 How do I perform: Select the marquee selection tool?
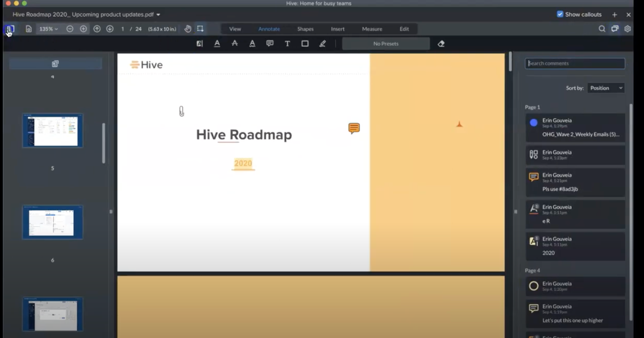[x=200, y=29]
